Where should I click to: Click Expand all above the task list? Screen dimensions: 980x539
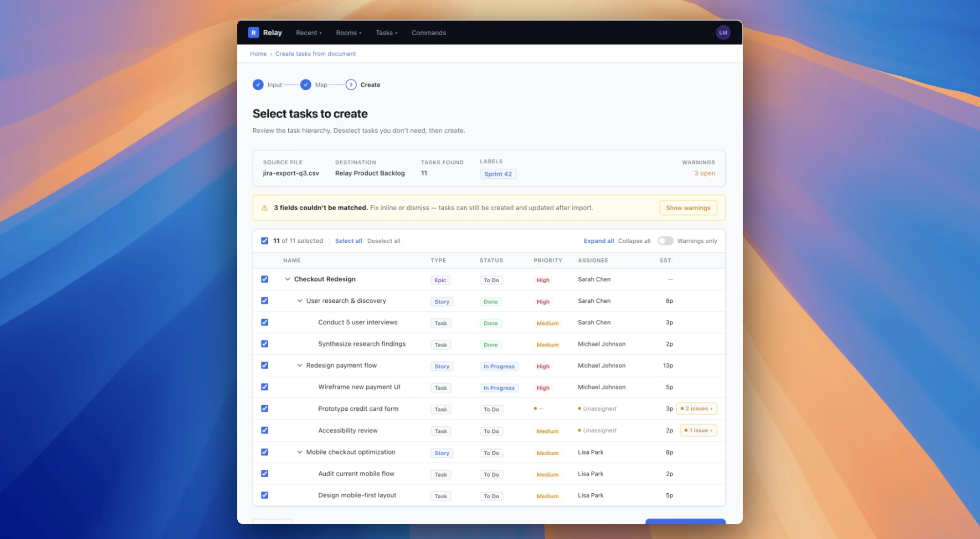pos(599,240)
